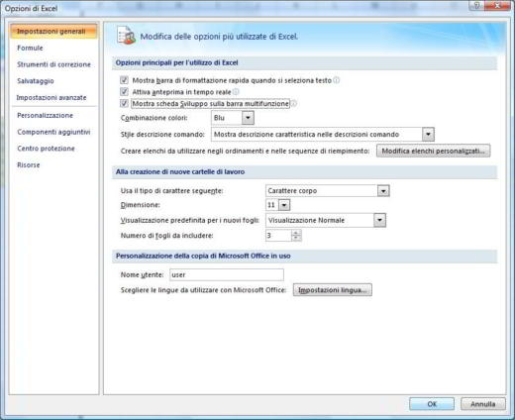The height and width of the screenshot is (420, 515).
Task: Switch to the Formule category
Action: (x=30, y=48)
